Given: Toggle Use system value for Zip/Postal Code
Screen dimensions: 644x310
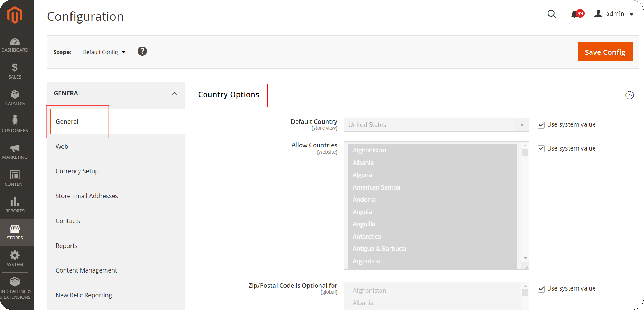Looking at the screenshot, I should click(x=541, y=289).
